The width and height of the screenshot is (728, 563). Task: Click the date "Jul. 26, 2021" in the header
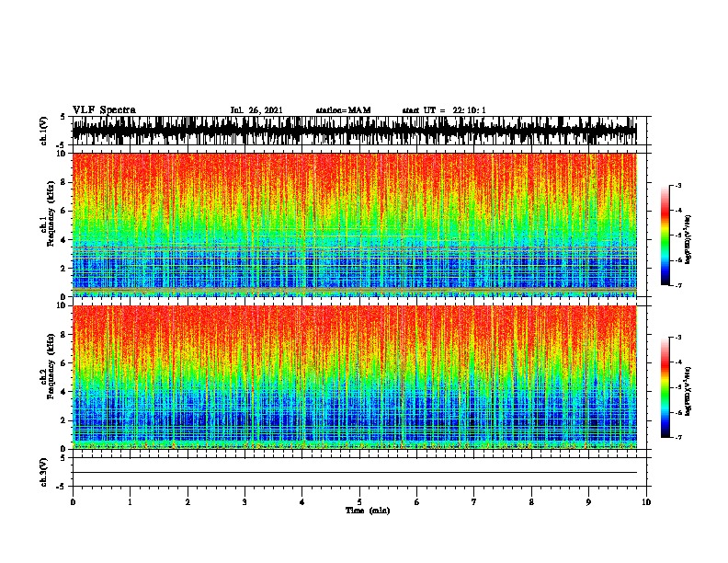[x=256, y=110]
